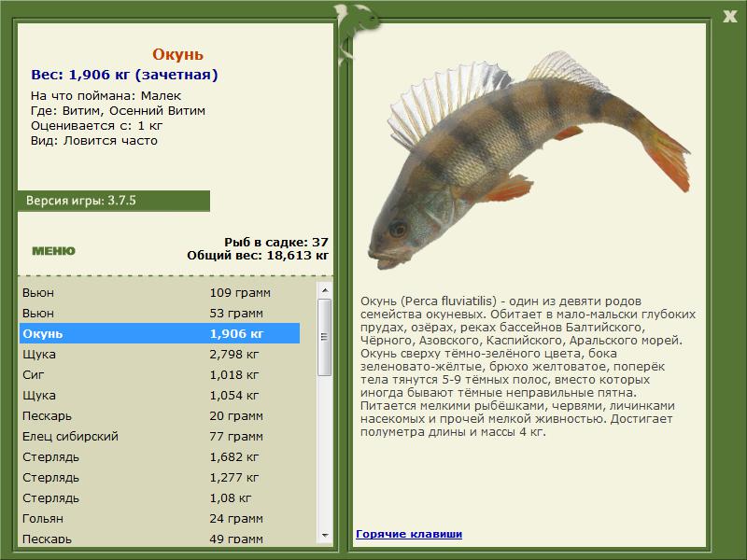Select the Елец сибирский entry
This screenshot has height=560, width=747.
pos(160,436)
